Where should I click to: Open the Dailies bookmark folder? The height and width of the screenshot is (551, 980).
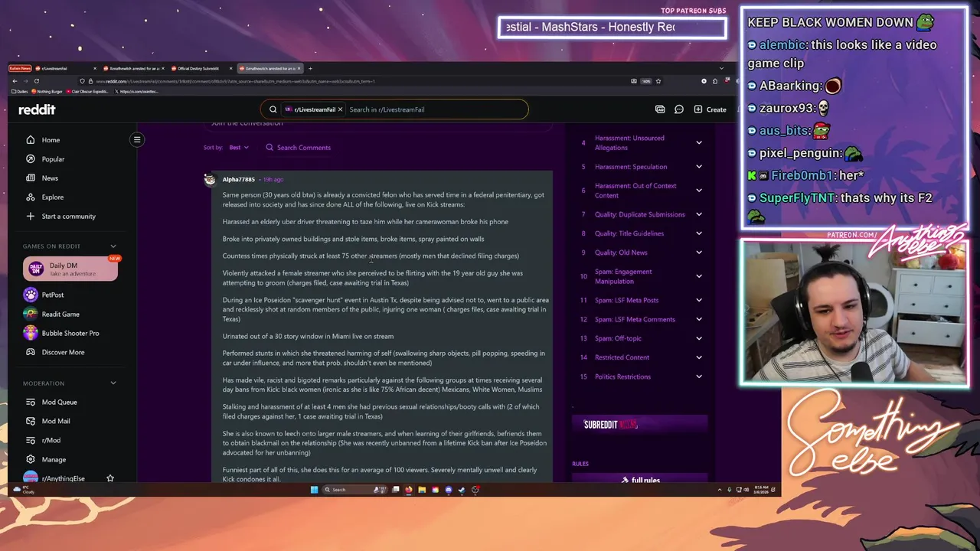(19, 91)
